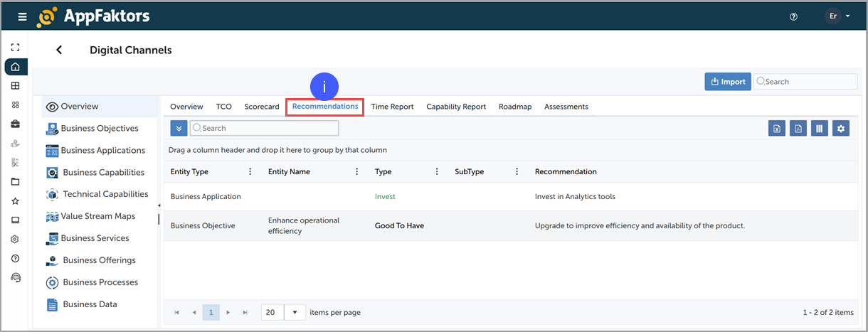
Task: Click the Export to Excel icon
Action: (777, 129)
